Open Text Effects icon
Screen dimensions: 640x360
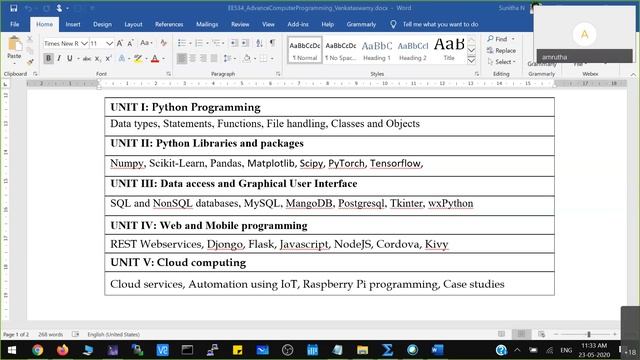pos(122,59)
